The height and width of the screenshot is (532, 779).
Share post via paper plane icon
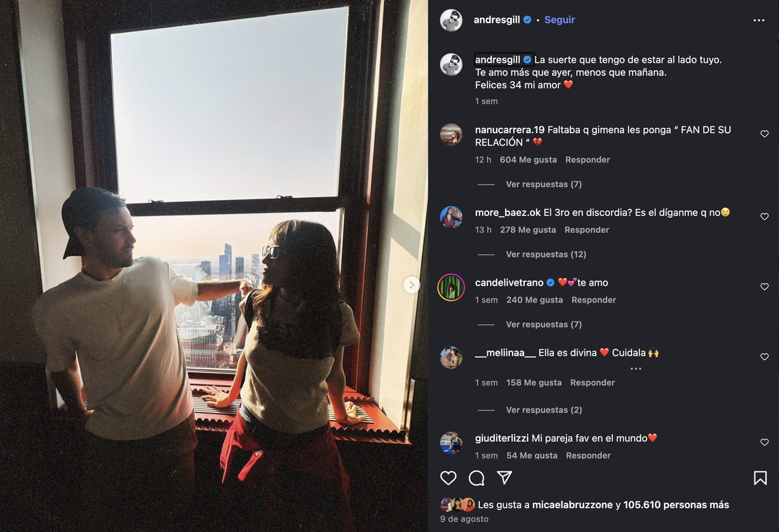click(x=504, y=477)
